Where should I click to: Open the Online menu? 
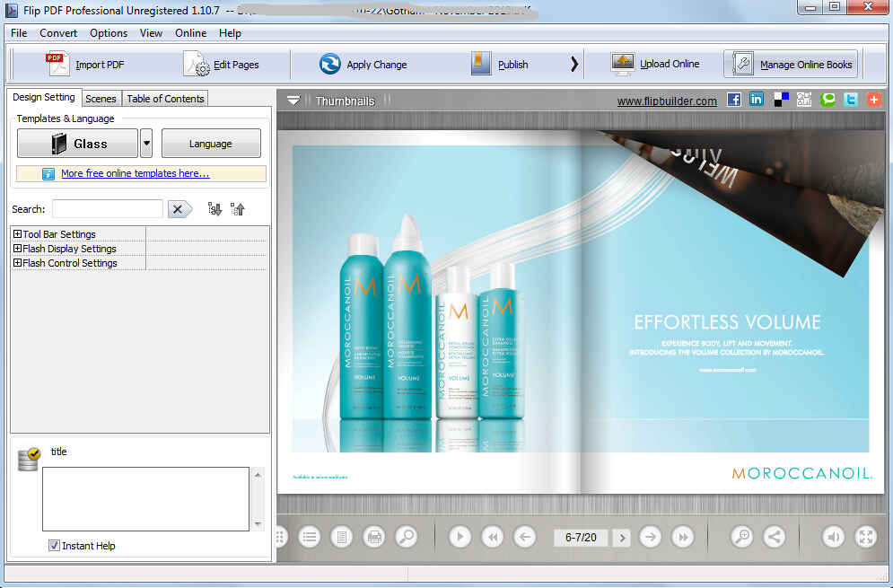[x=191, y=33]
